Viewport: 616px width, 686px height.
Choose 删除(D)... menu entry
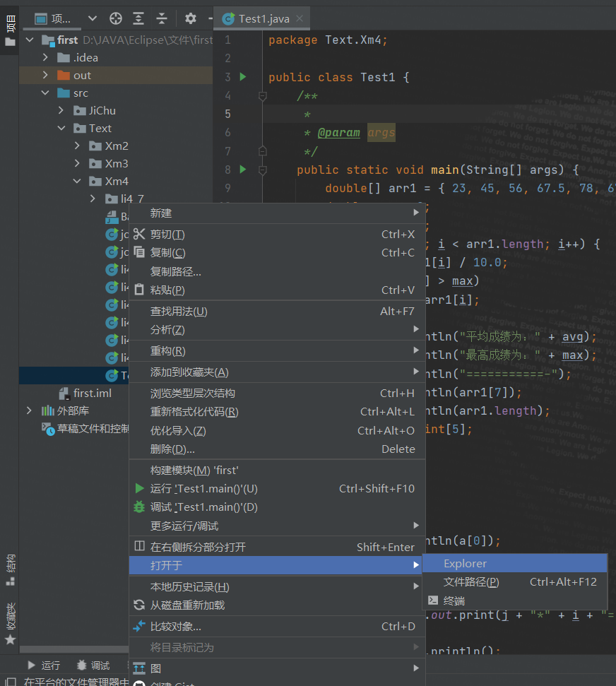[x=277, y=449]
